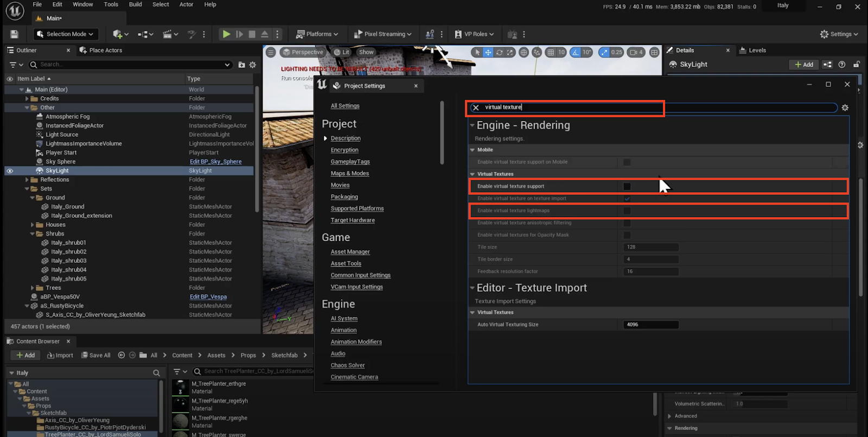Image resolution: width=868 pixels, height=437 pixels.
Task: Click the Add button in the Details panel
Action: pos(803,65)
